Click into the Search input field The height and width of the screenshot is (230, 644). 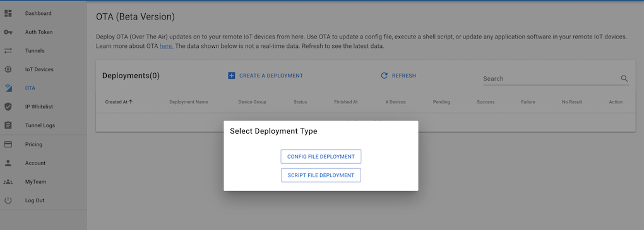pos(551,78)
